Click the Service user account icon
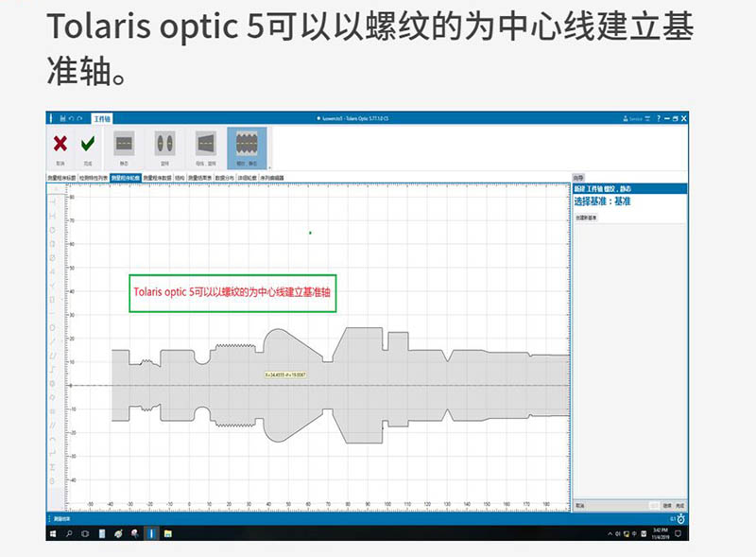Viewport: 756px width, 557px height. 625,118
